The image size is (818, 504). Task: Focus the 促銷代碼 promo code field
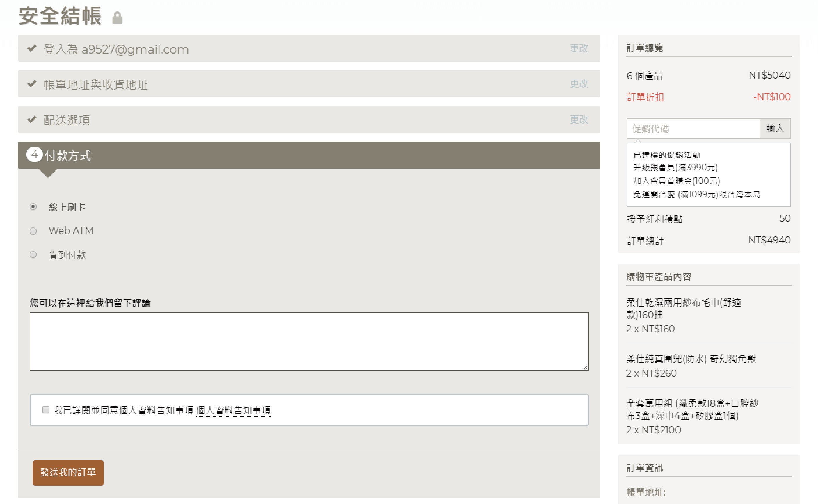coord(693,129)
